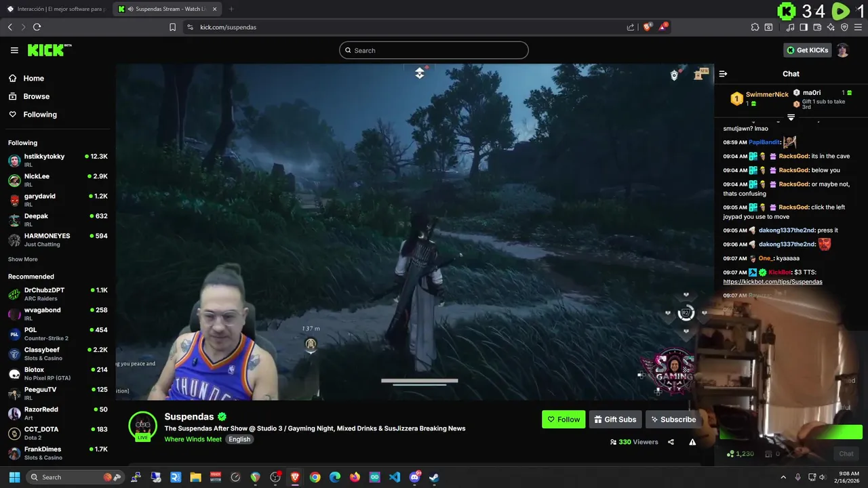
Task: Open Steam from taskbar
Action: coord(434,477)
